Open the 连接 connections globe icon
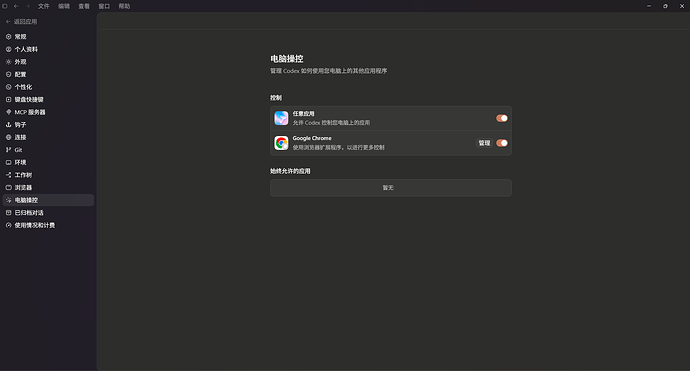690x371 pixels. (8, 137)
